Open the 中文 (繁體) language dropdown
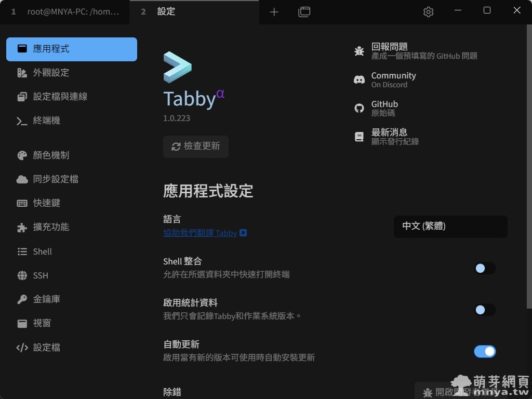The height and width of the screenshot is (399, 532). (x=450, y=227)
